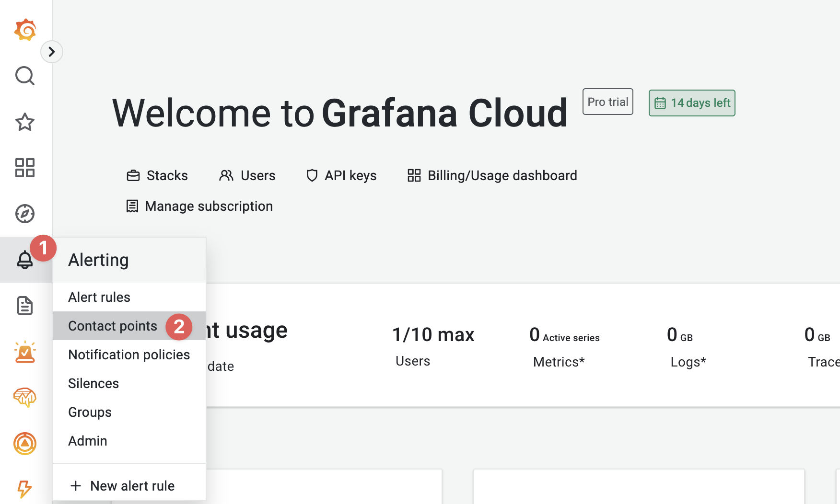Click the 1/10 max Users stat

[x=433, y=347]
